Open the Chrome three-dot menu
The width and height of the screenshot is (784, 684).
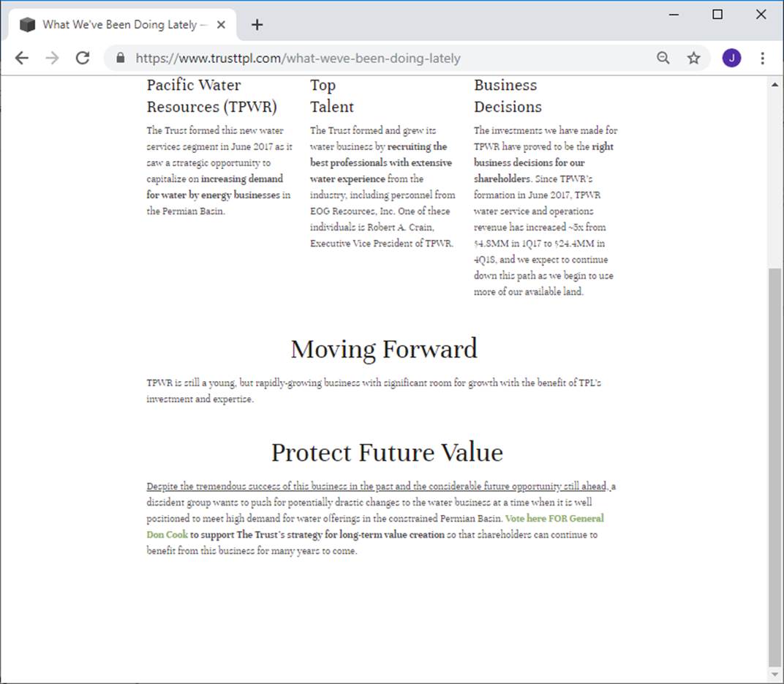762,59
